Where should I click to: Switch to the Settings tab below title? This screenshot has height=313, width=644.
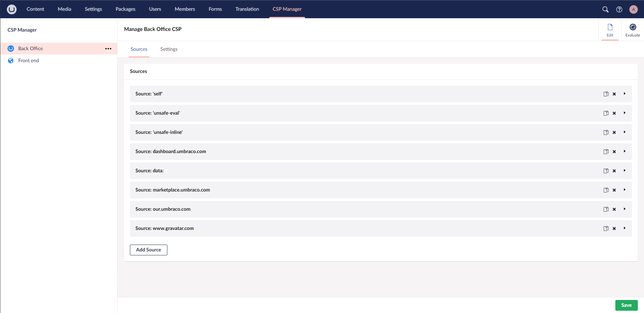coord(169,49)
